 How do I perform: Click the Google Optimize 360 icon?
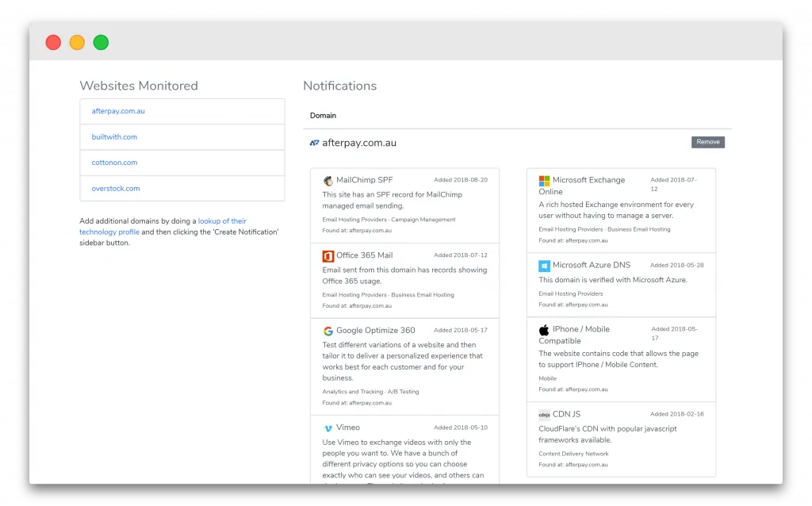pos(328,331)
